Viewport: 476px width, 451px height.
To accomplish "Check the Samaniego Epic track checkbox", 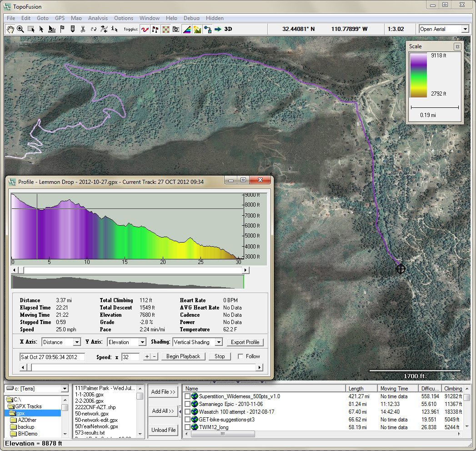I will point(187,404).
